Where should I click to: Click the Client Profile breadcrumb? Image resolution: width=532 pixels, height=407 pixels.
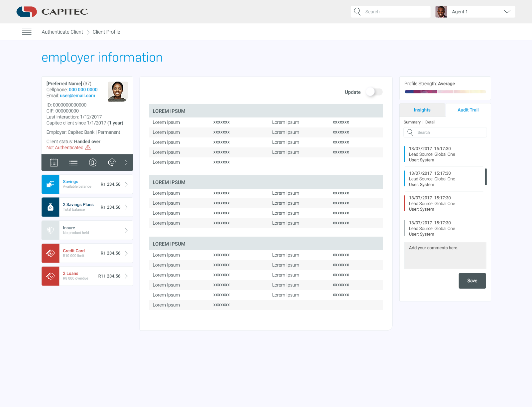point(106,32)
